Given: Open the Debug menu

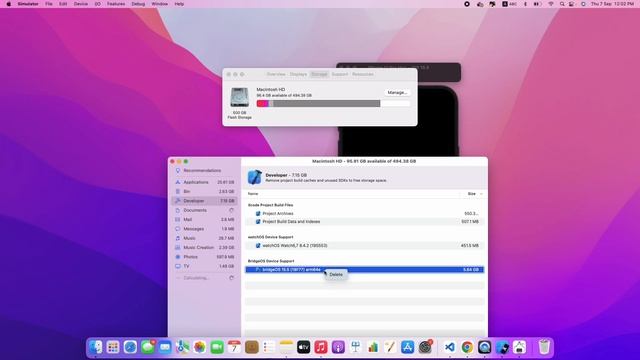Looking at the screenshot, I should (x=138, y=4).
